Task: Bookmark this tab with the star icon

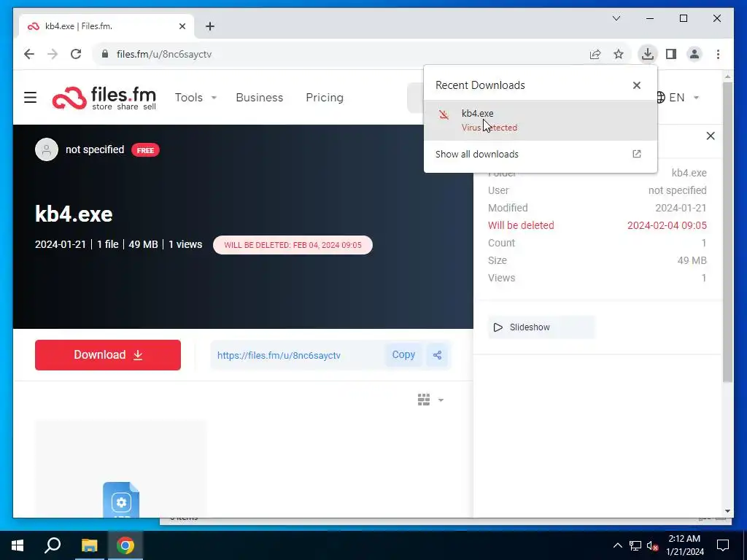Action: 619,54
